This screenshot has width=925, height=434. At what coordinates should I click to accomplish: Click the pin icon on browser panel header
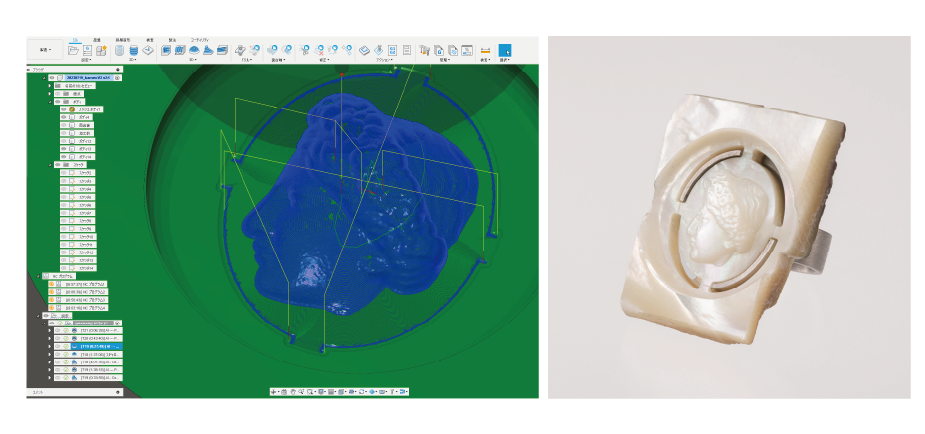pos(117,70)
